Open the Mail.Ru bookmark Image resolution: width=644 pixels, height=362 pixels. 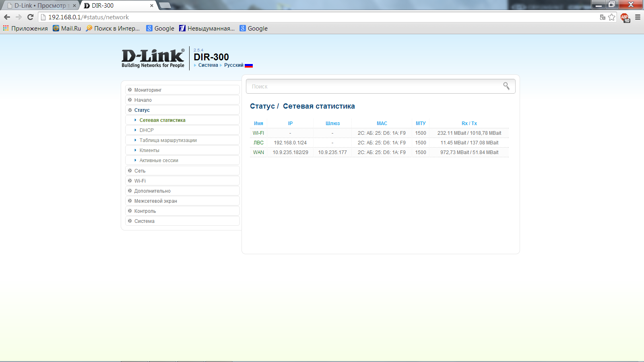(x=67, y=28)
